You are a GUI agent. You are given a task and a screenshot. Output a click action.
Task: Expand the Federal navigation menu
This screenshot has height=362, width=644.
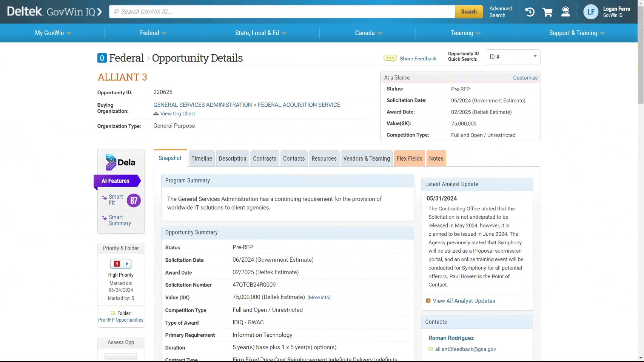pos(153,33)
